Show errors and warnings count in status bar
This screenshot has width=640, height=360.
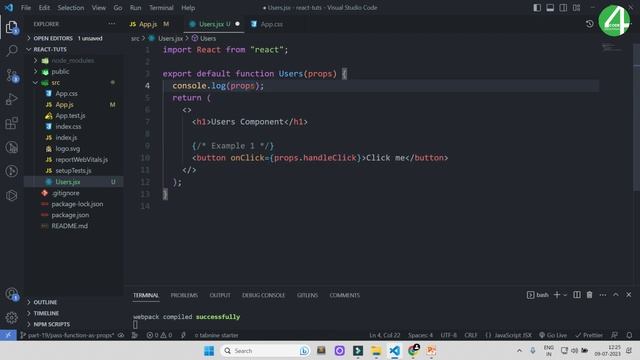click(x=159, y=335)
